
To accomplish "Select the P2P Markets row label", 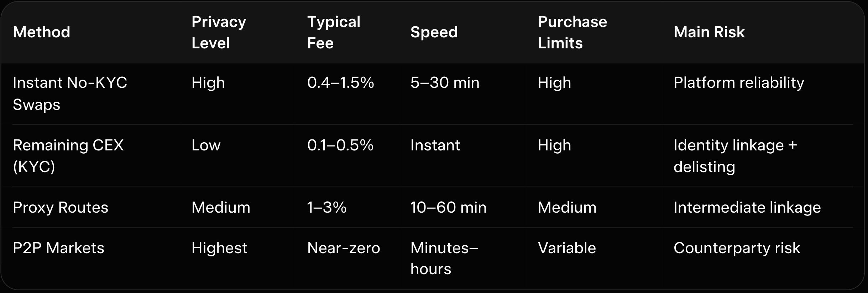I will [58, 248].
